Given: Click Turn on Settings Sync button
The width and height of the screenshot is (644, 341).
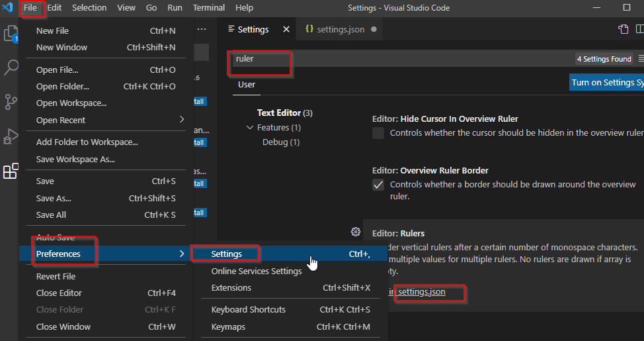Looking at the screenshot, I should pyautogui.click(x=606, y=82).
